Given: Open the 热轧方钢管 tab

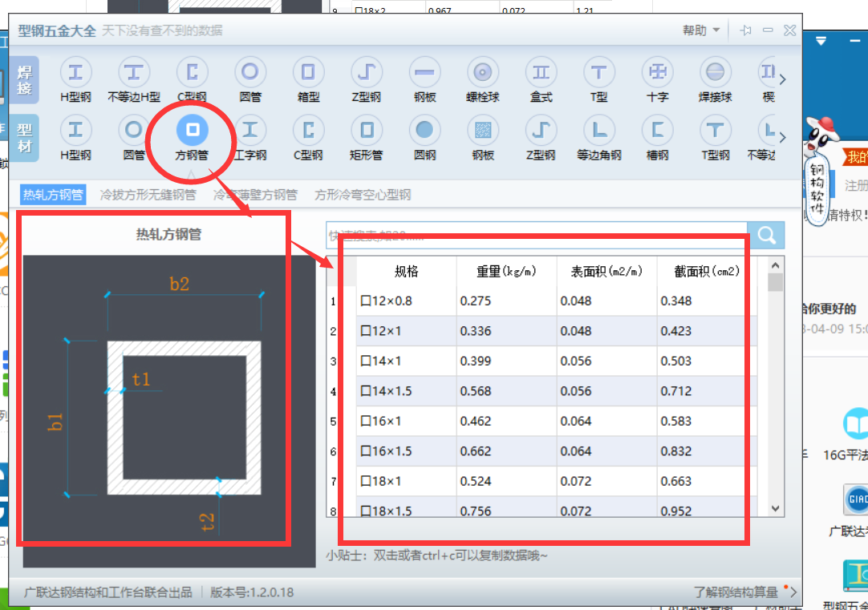Looking at the screenshot, I should point(53,195).
